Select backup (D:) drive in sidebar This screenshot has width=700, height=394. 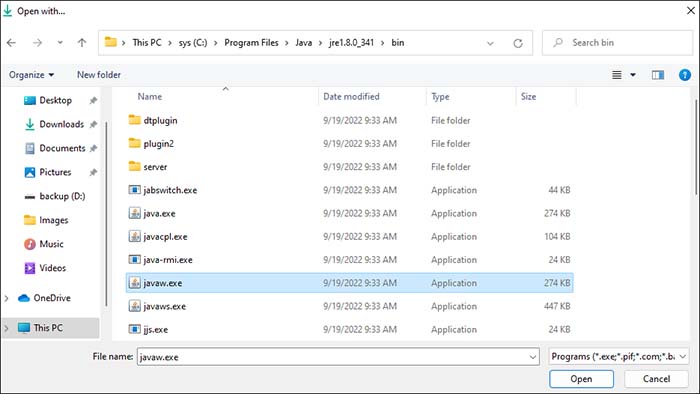62,196
